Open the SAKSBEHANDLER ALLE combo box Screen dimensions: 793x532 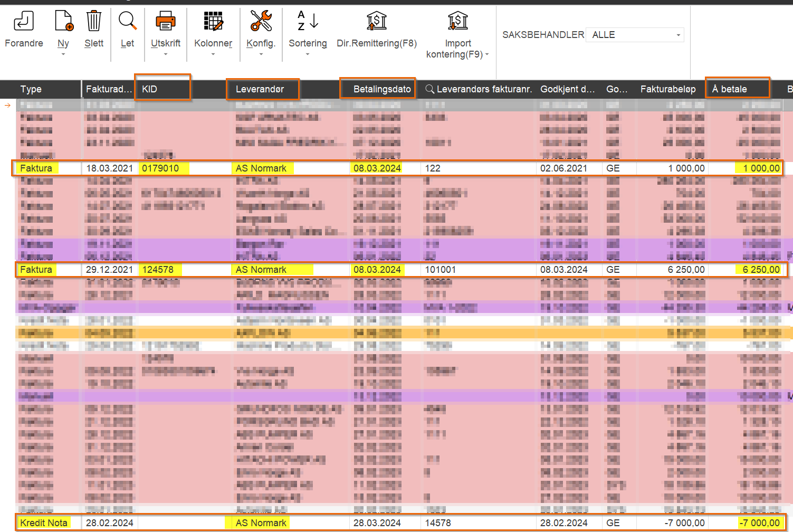(x=635, y=35)
